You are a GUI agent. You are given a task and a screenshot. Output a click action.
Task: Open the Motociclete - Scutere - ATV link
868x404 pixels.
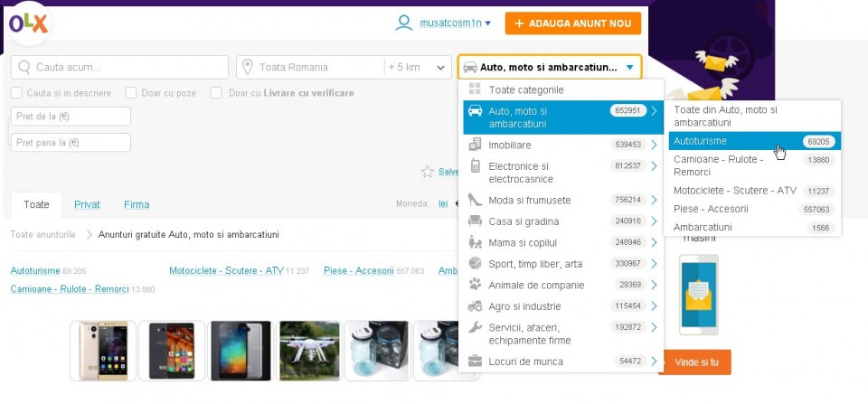tap(226, 270)
